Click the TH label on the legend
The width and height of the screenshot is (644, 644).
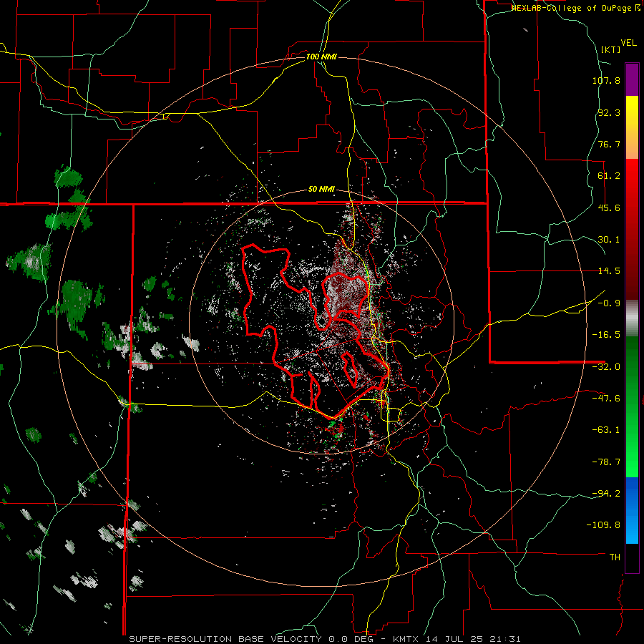(x=615, y=557)
